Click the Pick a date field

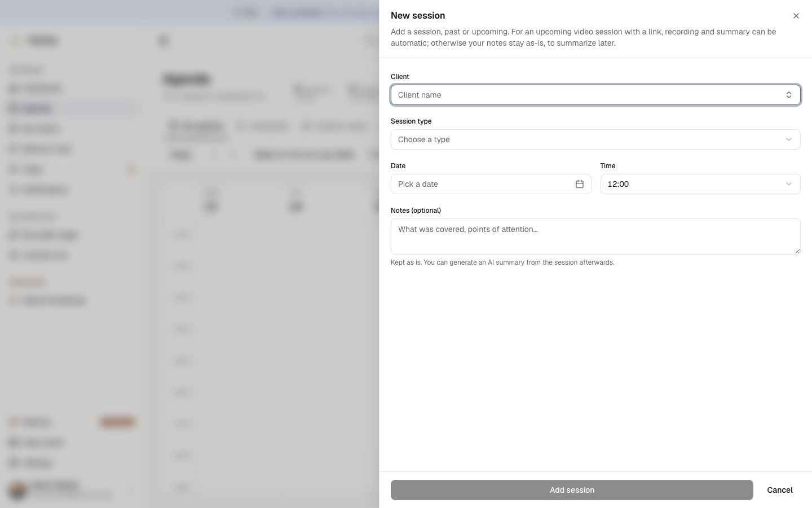(x=491, y=184)
